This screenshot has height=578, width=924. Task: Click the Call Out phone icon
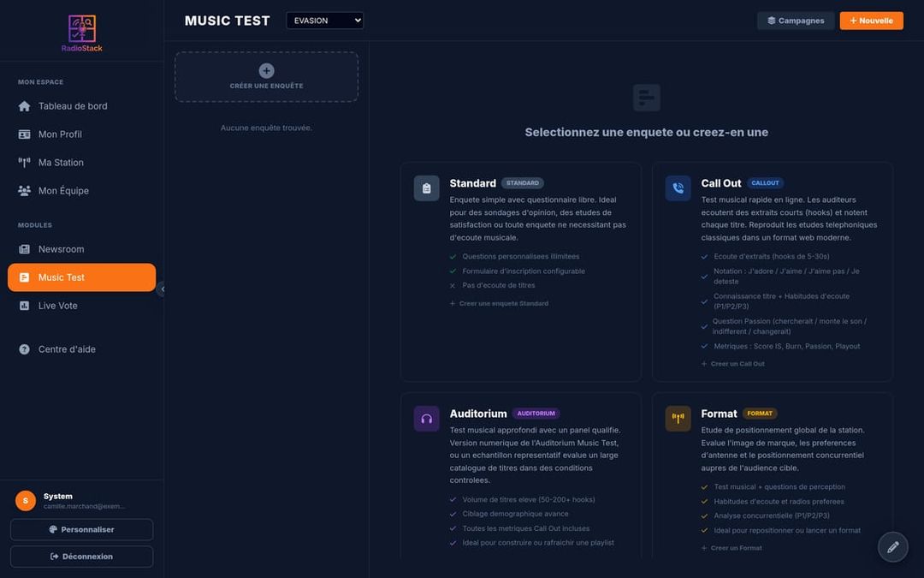click(x=678, y=188)
